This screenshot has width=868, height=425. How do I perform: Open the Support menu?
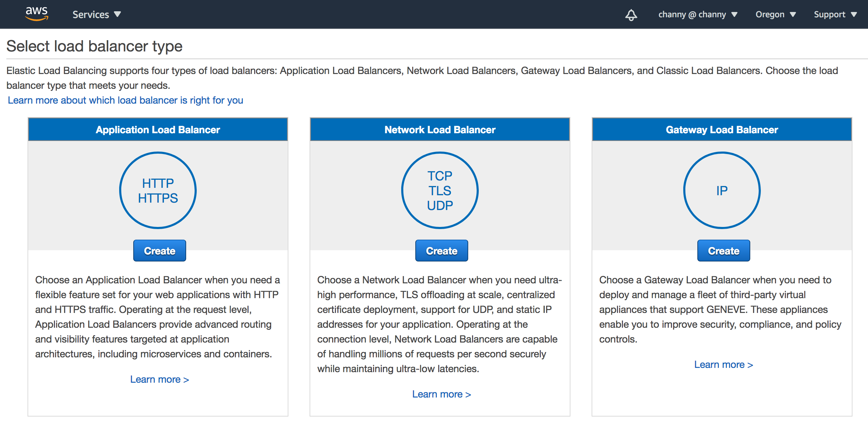835,14
